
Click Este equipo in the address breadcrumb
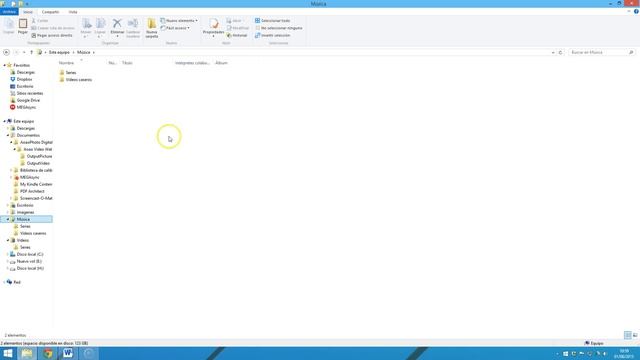point(59,52)
